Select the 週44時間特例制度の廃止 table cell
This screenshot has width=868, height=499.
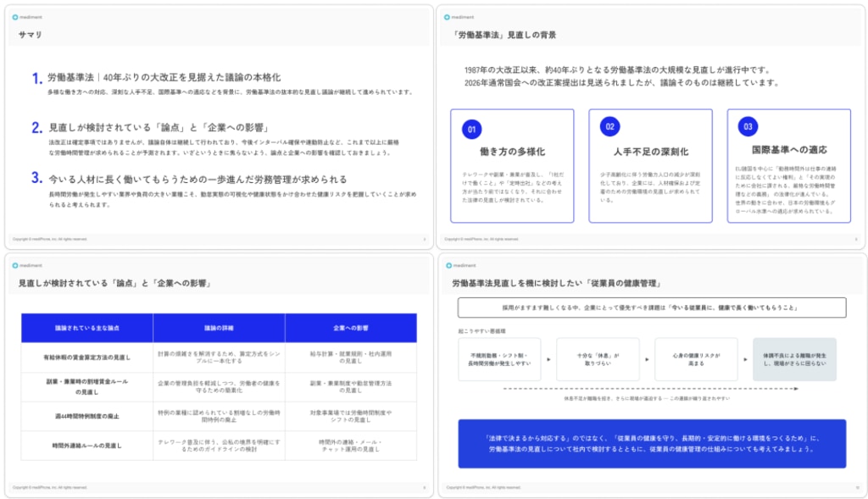coord(87,416)
